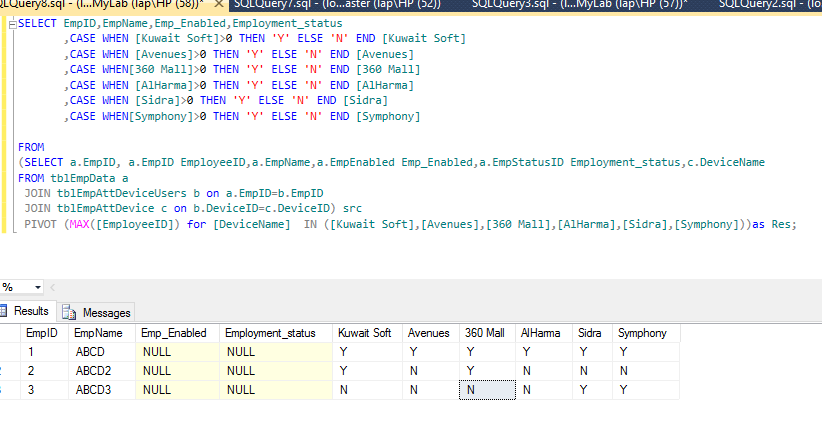Click the Emp_Enabled NULL cell for ABCD3
Image resolution: width=822 pixels, height=445 pixels.
pos(177,390)
